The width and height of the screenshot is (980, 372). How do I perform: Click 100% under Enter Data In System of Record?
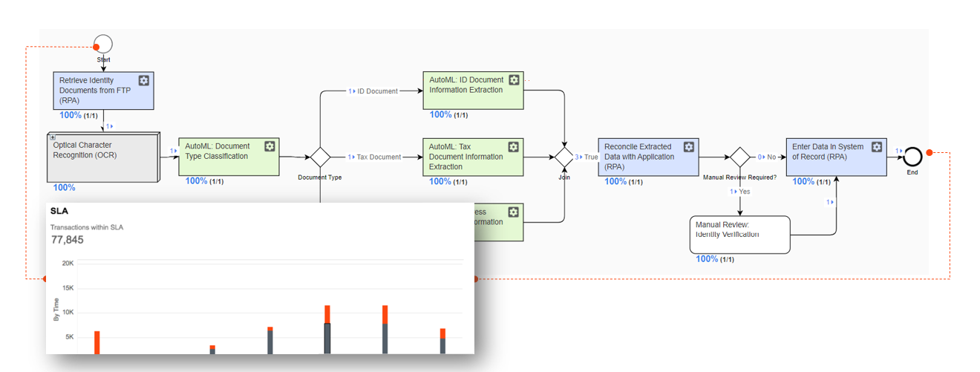point(804,181)
